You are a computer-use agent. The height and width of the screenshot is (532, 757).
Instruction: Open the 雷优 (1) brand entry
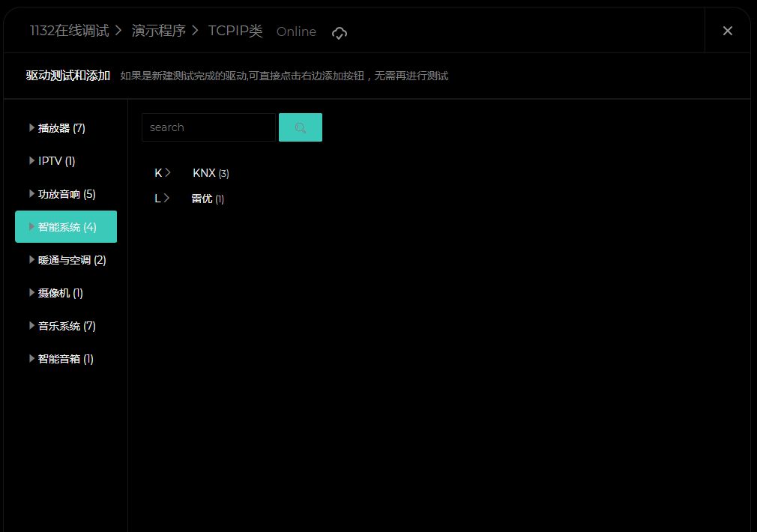(x=208, y=199)
